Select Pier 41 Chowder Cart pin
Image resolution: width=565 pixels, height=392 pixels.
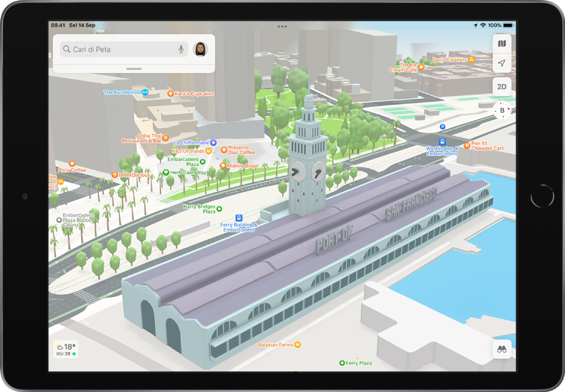(x=466, y=143)
